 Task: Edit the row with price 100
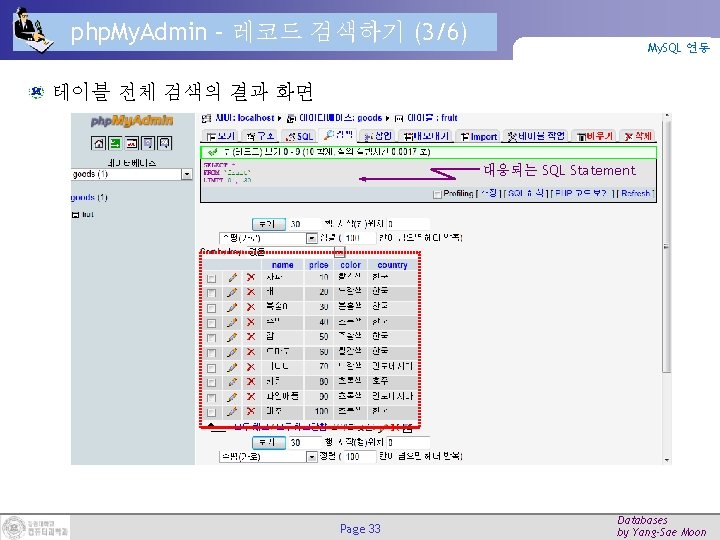pyautogui.click(x=232, y=411)
